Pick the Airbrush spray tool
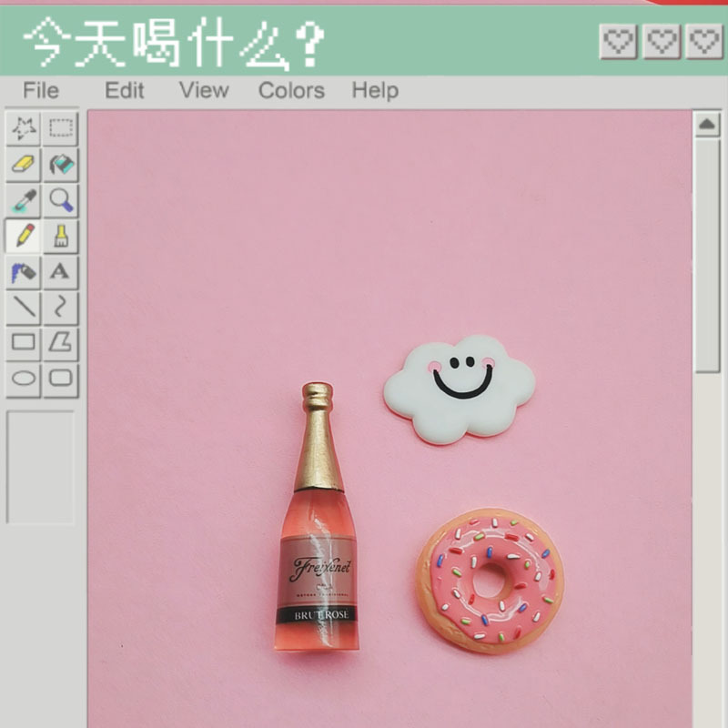The height and width of the screenshot is (728, 728). [24, 272]
